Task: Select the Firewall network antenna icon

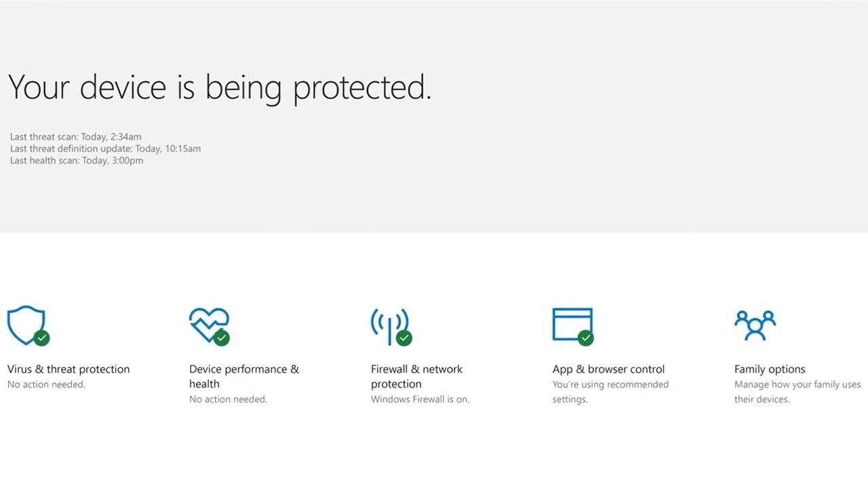Action: coord(390,326)
